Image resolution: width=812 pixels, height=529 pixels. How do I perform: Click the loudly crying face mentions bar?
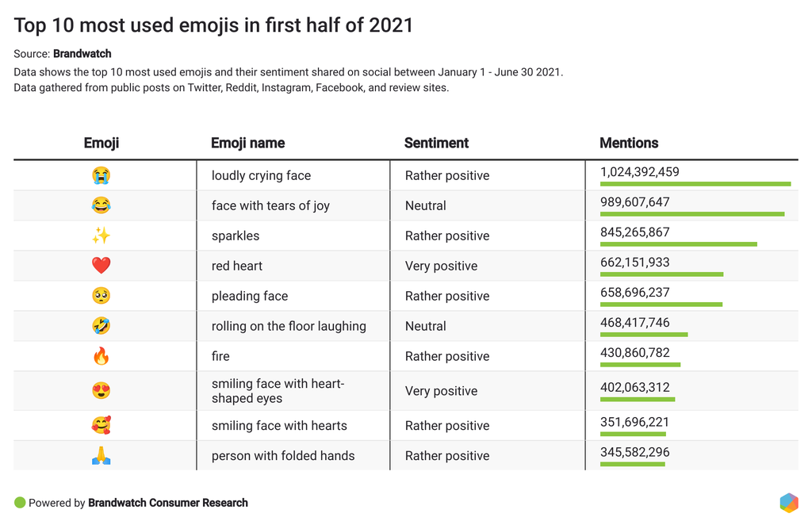pyautogui.click(x=695, y=184)
